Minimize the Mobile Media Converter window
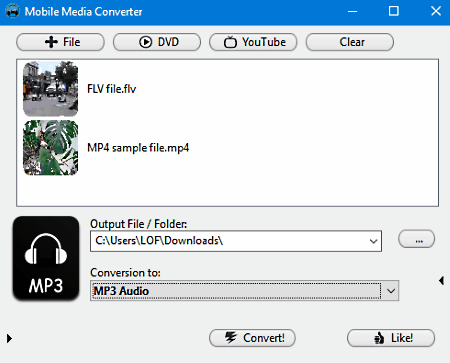The width and height of the screenshot is (450, 363). click(352, 11)
